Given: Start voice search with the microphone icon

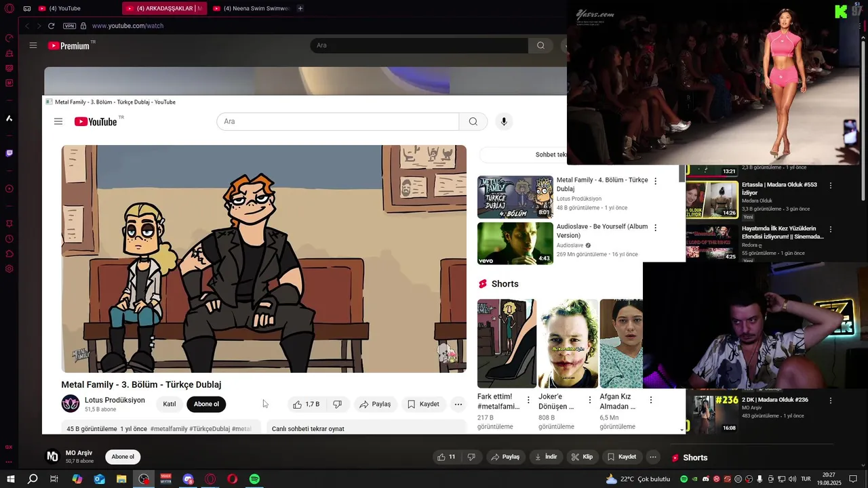Looking at the screenshot, I should pyautogui.click(x=503, y=121).
